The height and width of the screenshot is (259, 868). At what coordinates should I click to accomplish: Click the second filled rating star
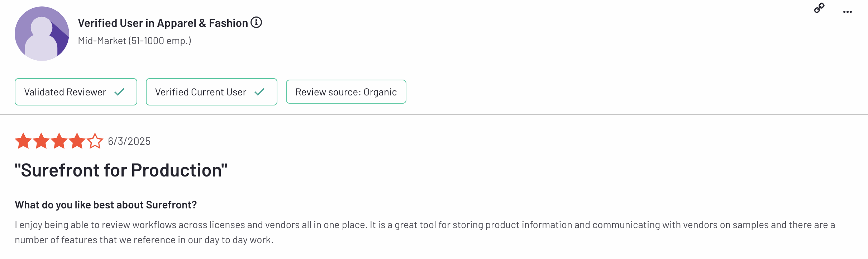click(41, 141)
